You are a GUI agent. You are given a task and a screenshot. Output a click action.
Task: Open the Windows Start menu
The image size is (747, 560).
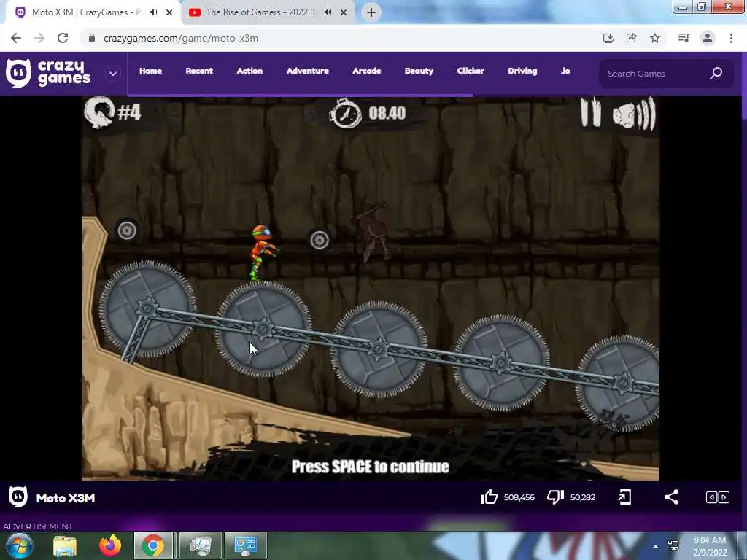coord(19,545)
